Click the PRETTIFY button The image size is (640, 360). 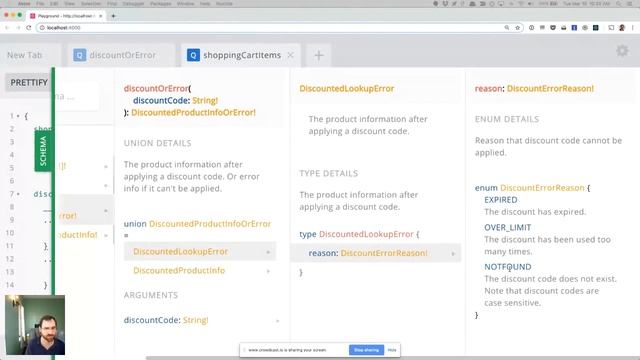click(x=29, y=82)
